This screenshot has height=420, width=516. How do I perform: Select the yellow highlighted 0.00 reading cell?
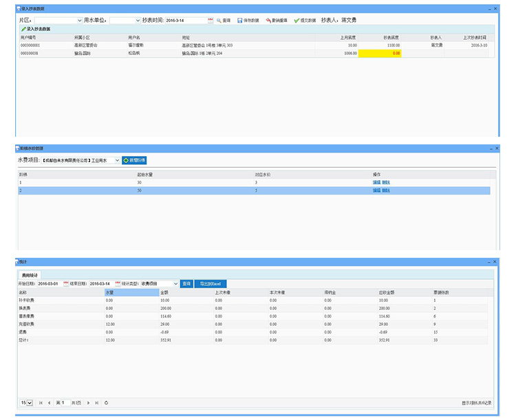[380, 54]
